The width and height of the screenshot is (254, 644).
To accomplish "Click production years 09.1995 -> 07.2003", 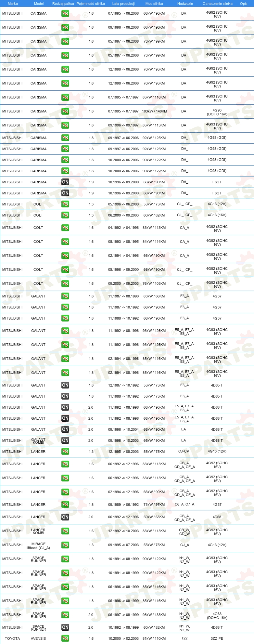I will pos(123,545).
